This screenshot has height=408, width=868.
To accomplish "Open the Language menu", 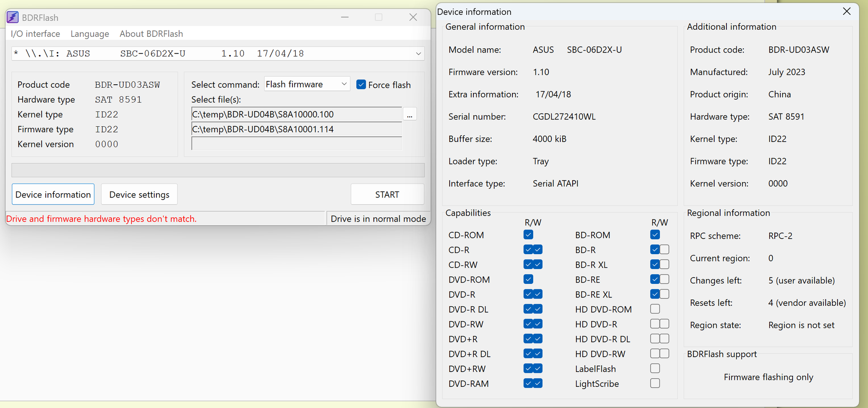I will [x=90, y=34].
